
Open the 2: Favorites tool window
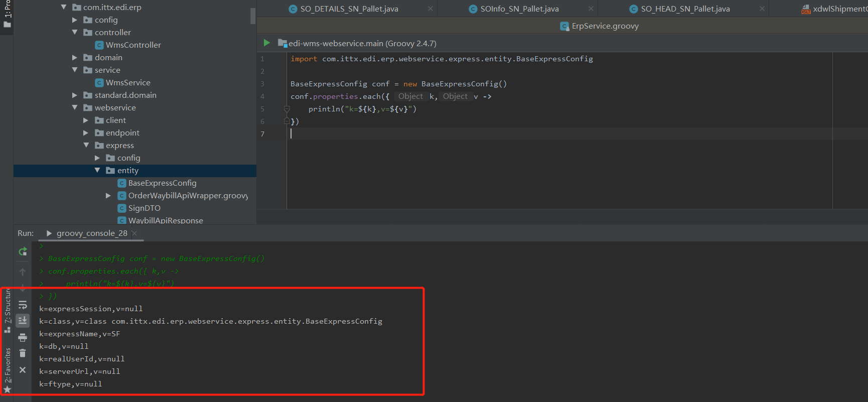pos(7,370)
